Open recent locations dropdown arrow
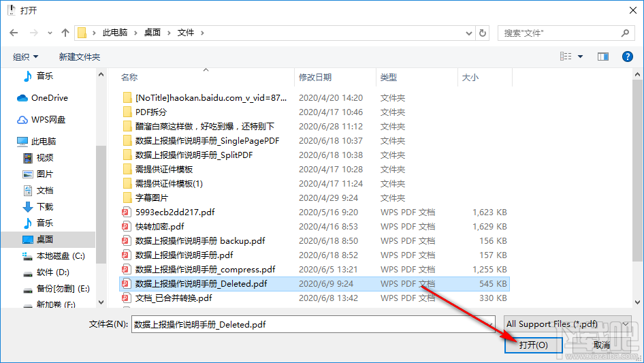This screenshot has width=644, height=363. [x=50, y=33]
